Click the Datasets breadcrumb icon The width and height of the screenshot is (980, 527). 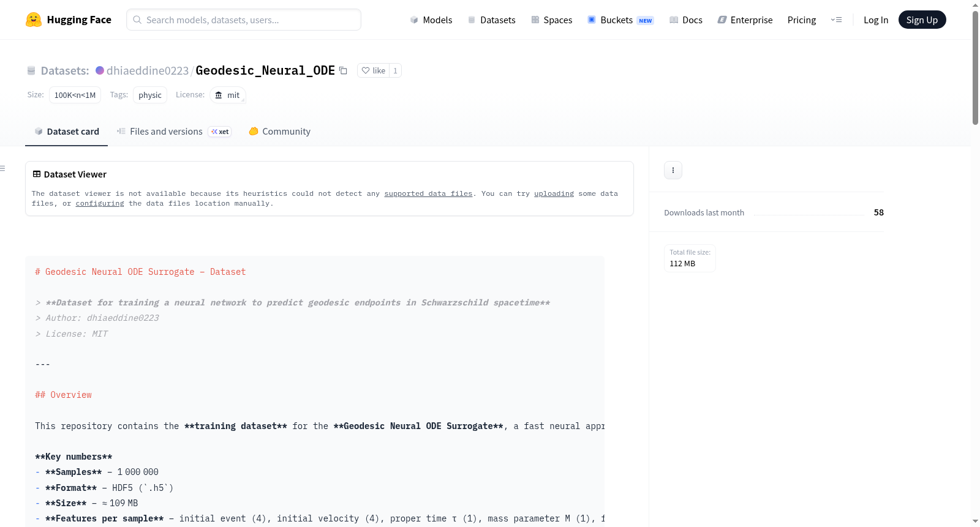(x=31, y=70)
